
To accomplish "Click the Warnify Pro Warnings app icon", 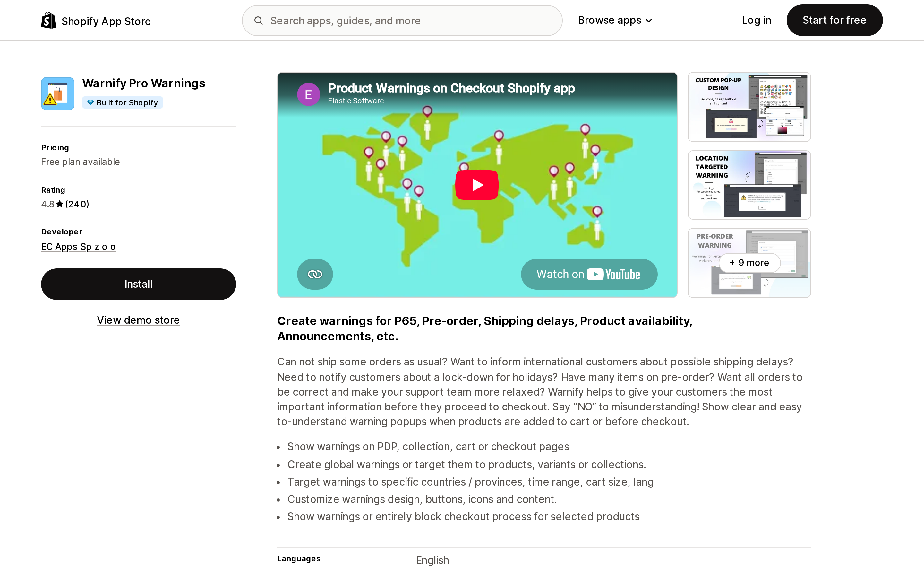I will 58,94.
